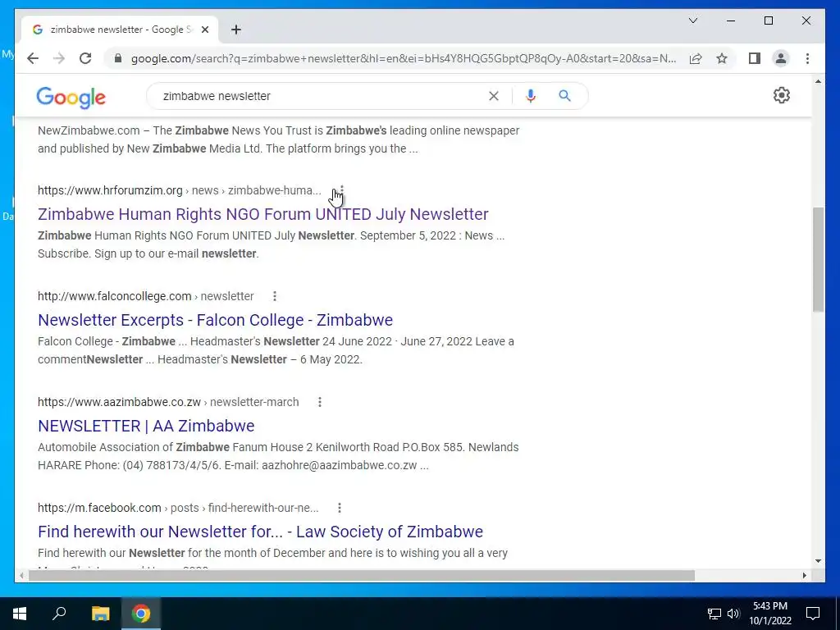This screenshot has width=840, height=630.
Task: Close the zimbabwe newsletter tab
Action: [x=204, y=30]
